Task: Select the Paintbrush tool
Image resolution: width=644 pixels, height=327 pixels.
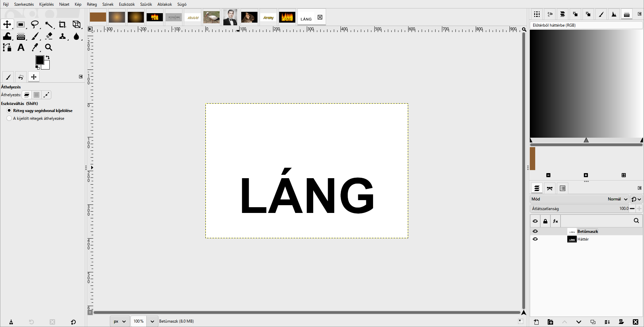Action: [35, 36]
